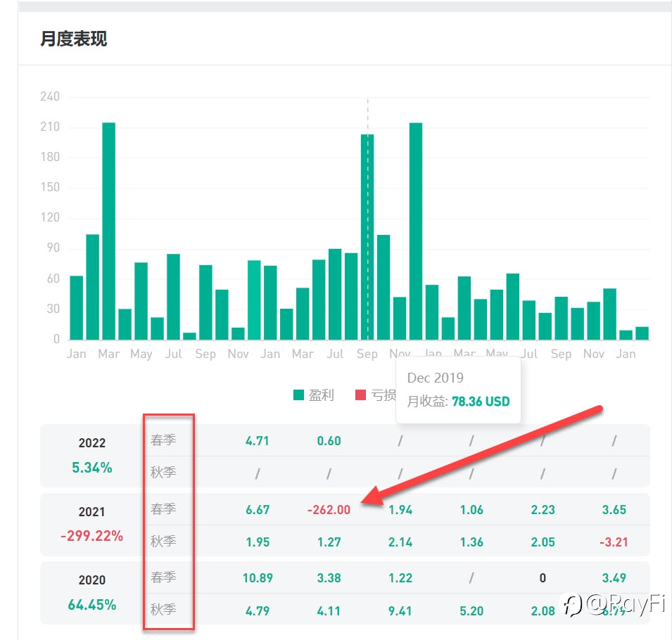Click the 6.67 cell in 2021

click(x=257, y=510)
